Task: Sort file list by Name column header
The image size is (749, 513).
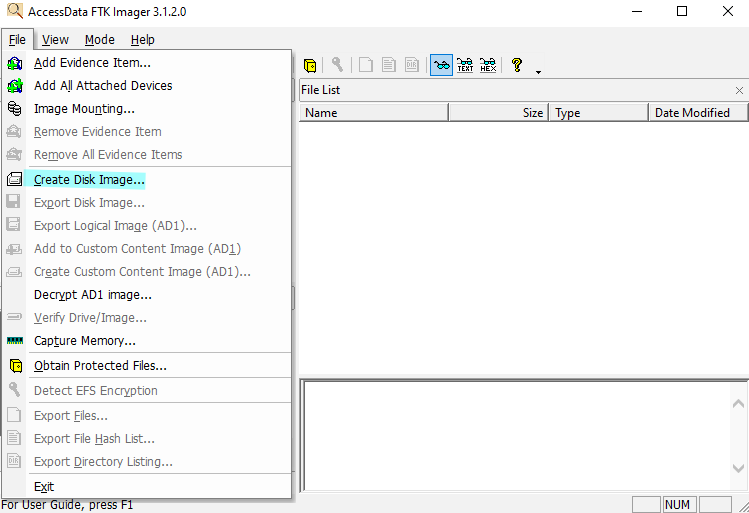Action: 373,113
